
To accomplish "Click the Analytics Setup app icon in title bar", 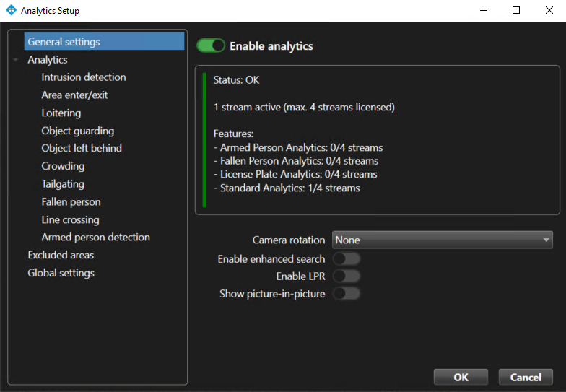I will (11, 11).
